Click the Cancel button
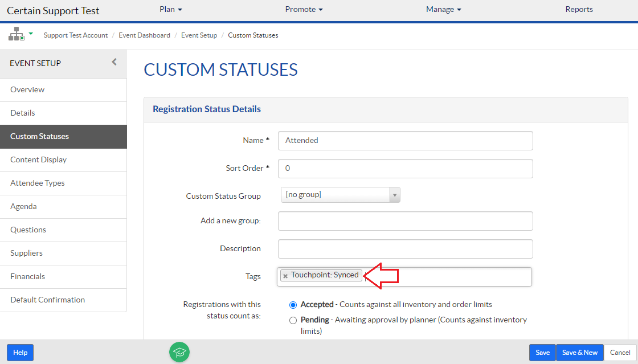 point(620,353)
